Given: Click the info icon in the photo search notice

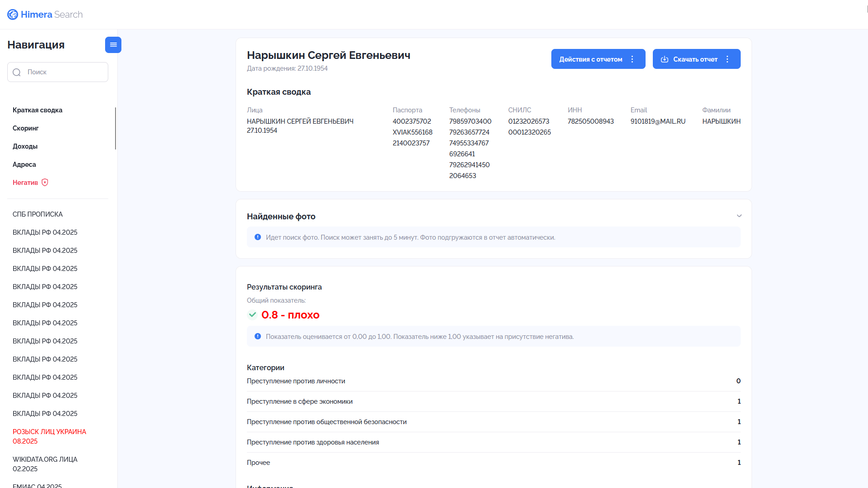Looking at the screenshot, I should click(258, 237).
